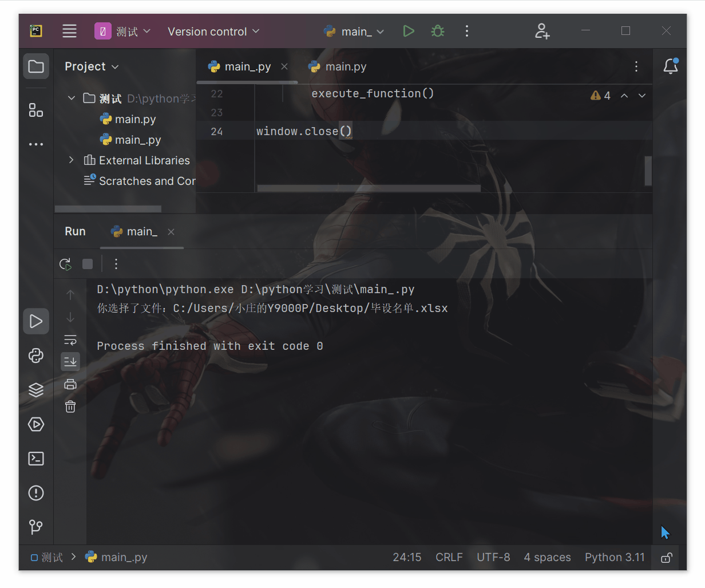Viewport: 705px width, 588px height.
Task: Toggle scroll to end of console
Action: pos(70,361)
